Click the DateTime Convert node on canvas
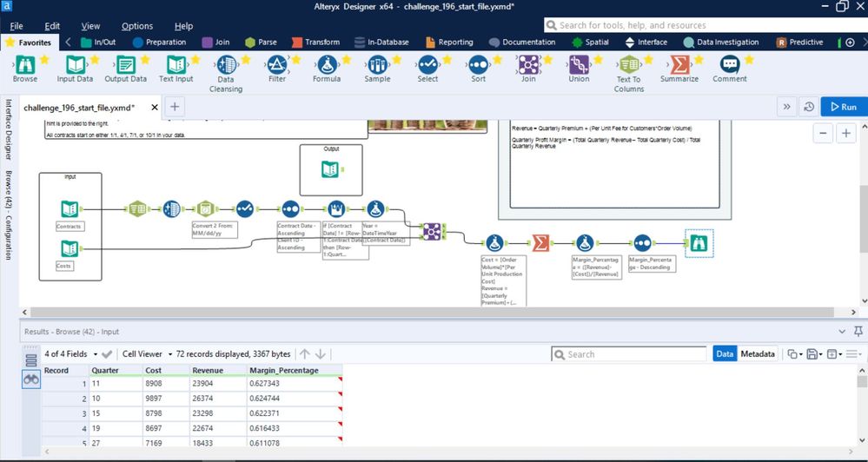The height and width of the screenshot is (462, 868). point(205,209)
